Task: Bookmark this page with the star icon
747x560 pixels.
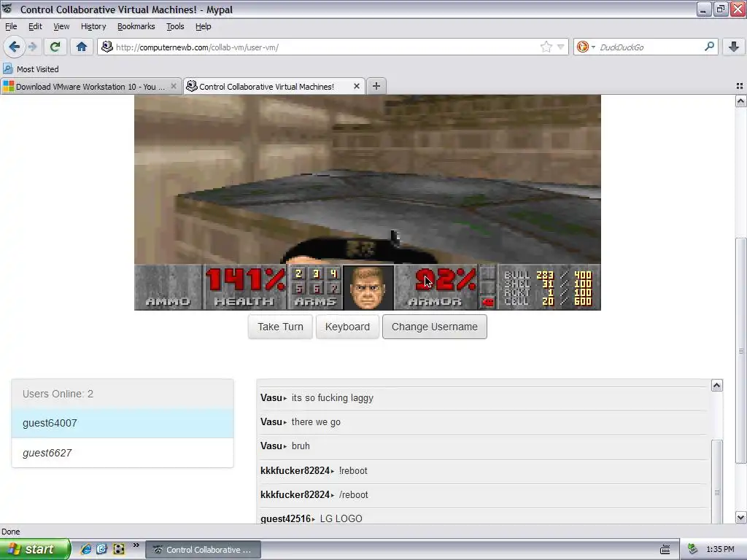Action: pyautogui.click(x=546, y=47)
